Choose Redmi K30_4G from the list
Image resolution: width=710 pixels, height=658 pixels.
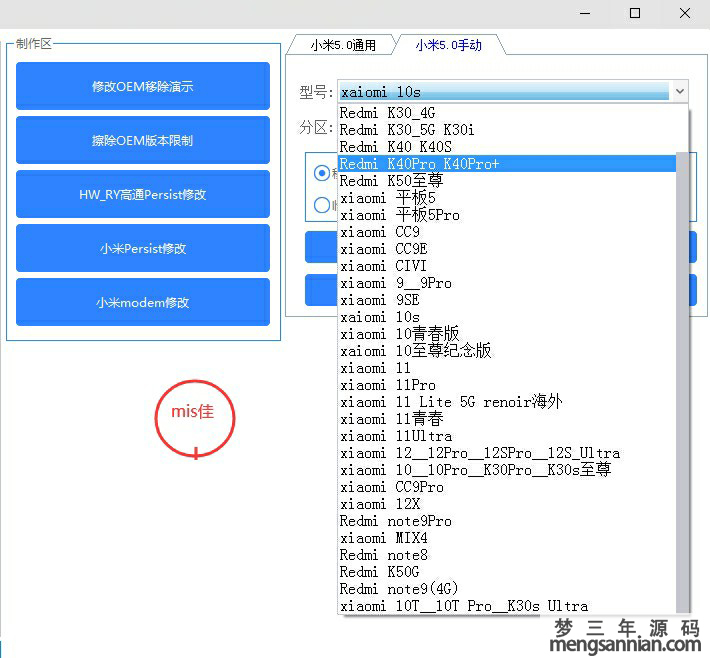coord(507,113)
